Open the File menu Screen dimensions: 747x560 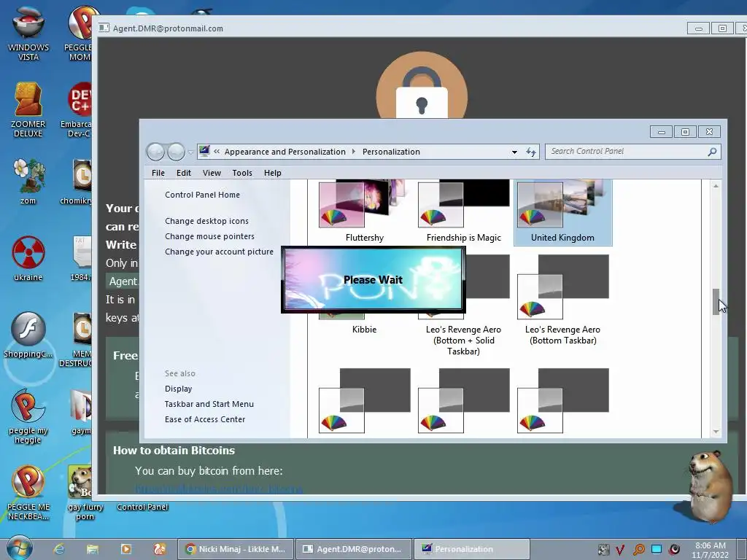tap(158, 173)
